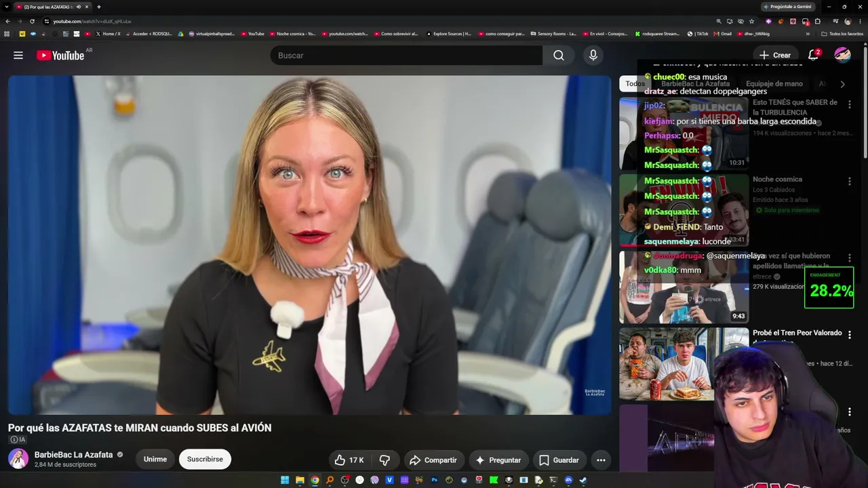Viewport: 868px width, 488px height.
Task: Switch to the active YouTube browser tab
Action: pos(53,7)
